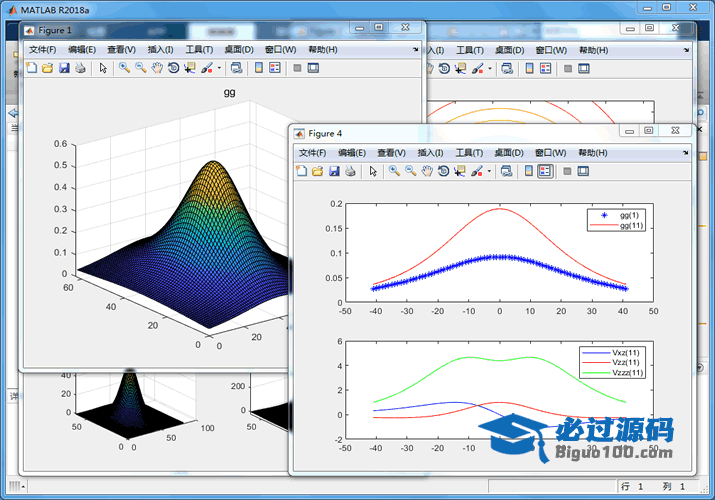
Task: Click dock arrow in Figure 1 menu bar
Action: click(x=415, y=50)
